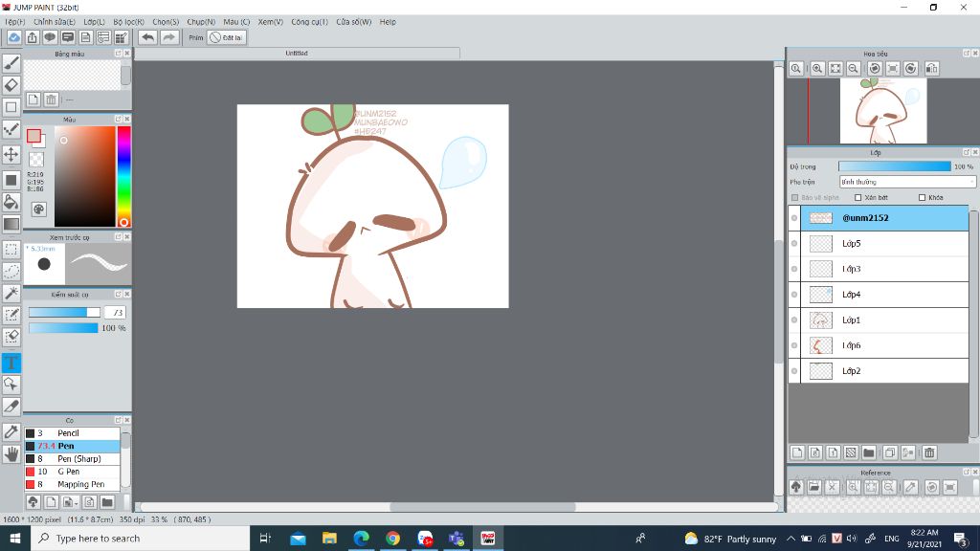Viewport: 980px width, 551px height.
Task: Hide the Lớp4 layer
Action: coord(794,295)
